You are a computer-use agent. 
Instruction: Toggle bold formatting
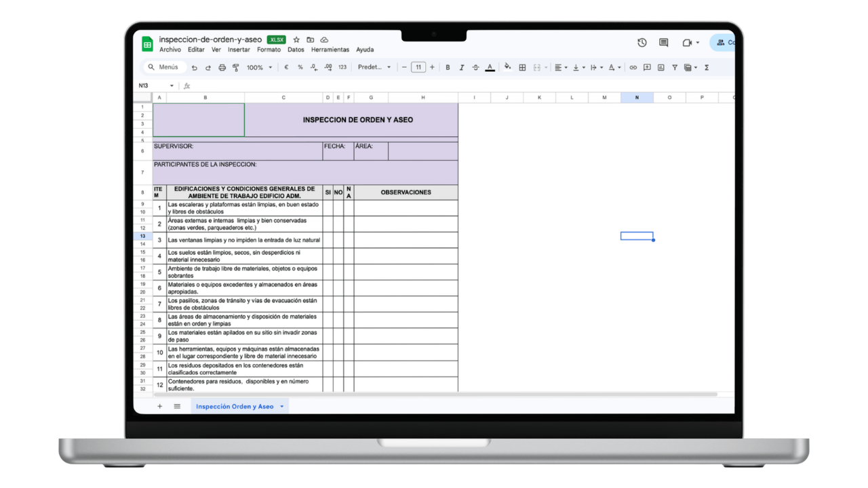point(448,67)
